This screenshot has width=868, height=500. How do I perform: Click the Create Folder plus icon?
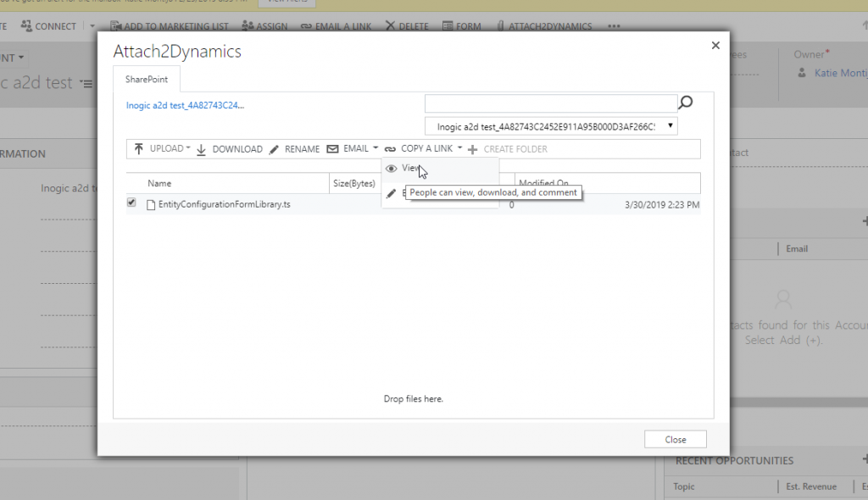pos(471,148)
